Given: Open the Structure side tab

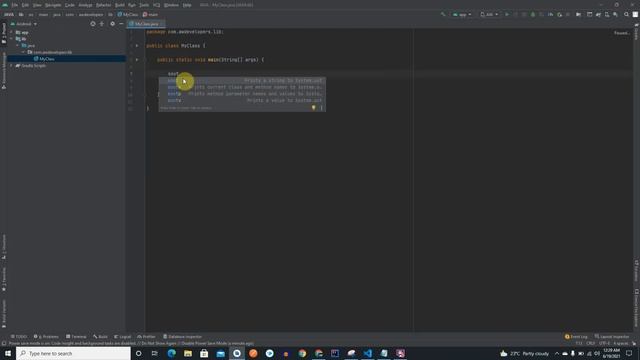Looking at the screenshot, I should (4, 247).
